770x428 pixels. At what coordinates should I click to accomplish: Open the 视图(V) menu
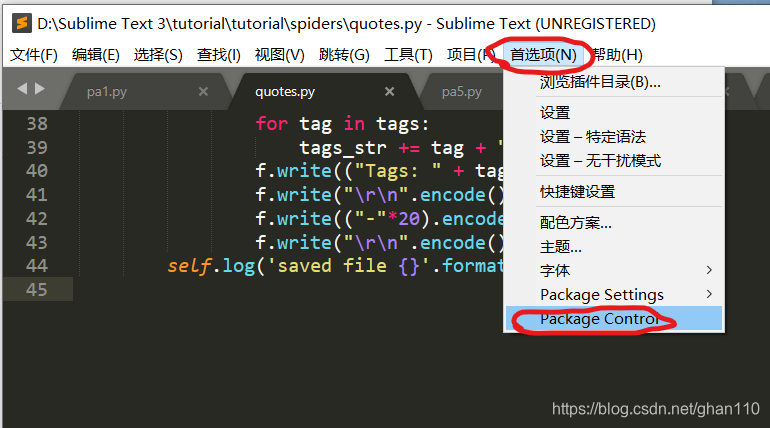[x=279, y=54]
